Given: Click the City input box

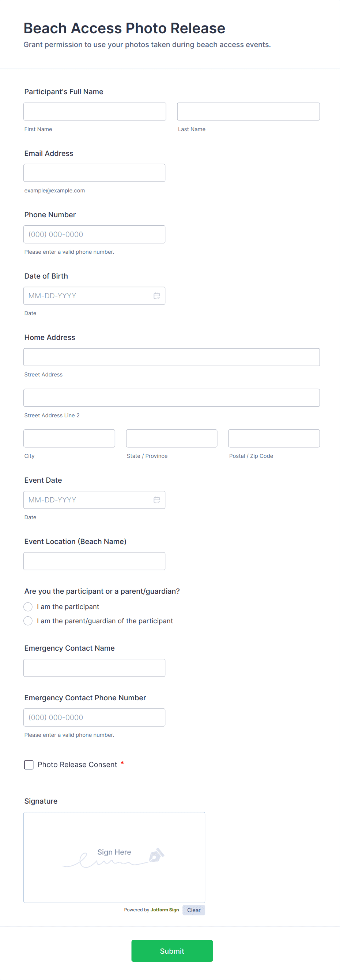Looking at the screenshot, I should coord(69,438).
